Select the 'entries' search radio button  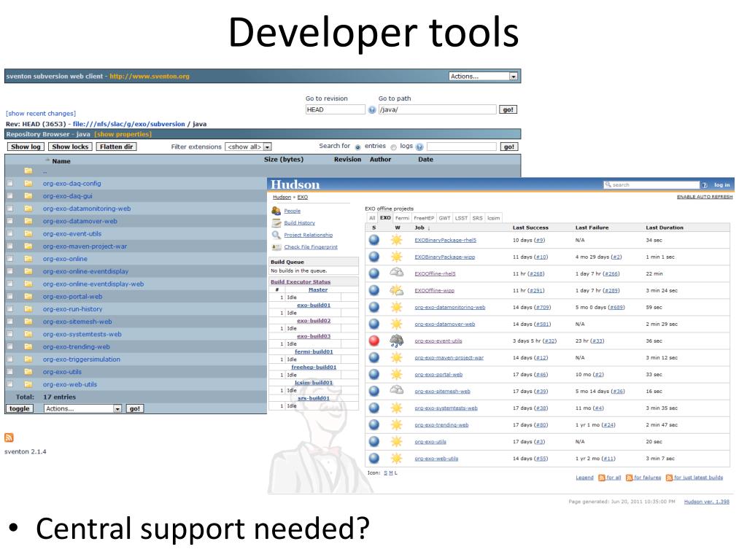[x=357, y=147]
